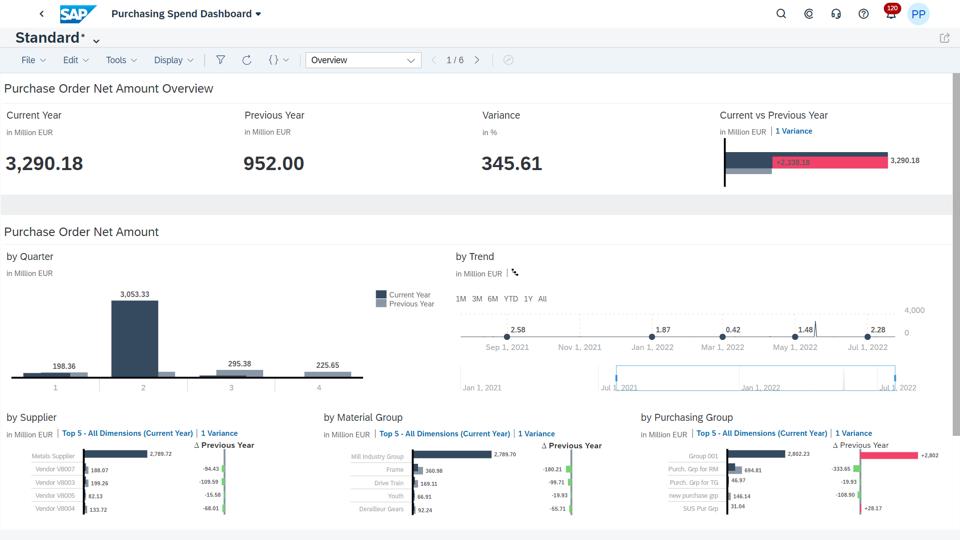
Task: Click the quarter 3 bar labeled 295.38
Action: 239,373
